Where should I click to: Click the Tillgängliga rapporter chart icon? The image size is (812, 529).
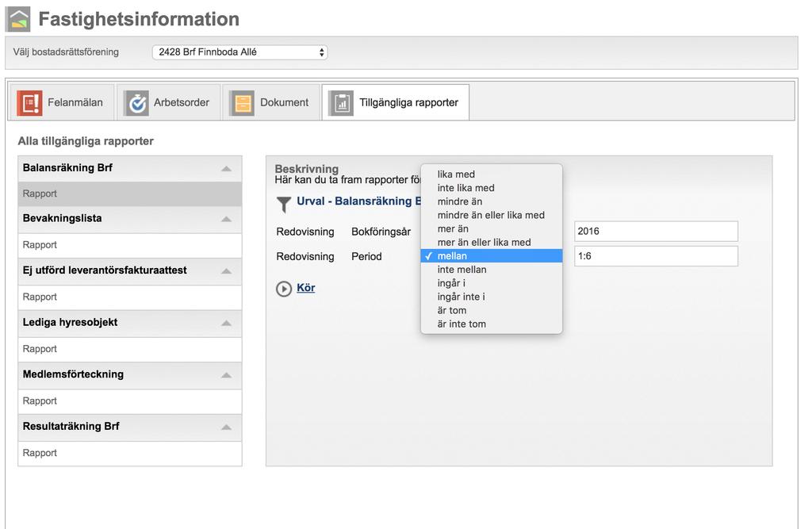pyautogui.click(x=341, y=102)
